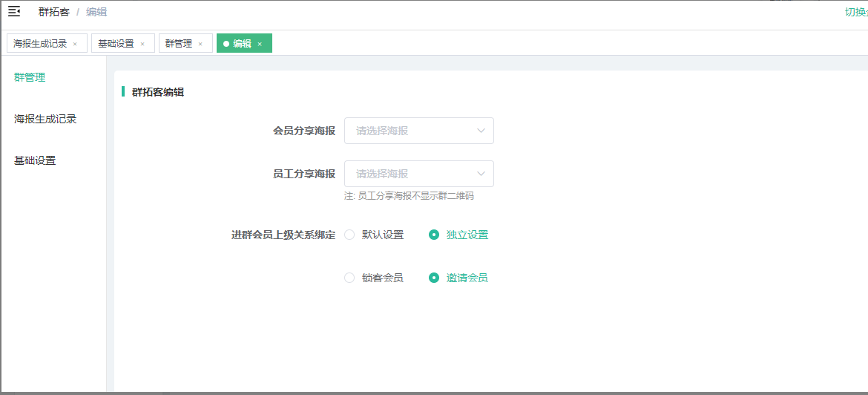Viewport: 868px width, 395px height.
Task: Click the 切换 link at top right
Action: pos(855,12)
